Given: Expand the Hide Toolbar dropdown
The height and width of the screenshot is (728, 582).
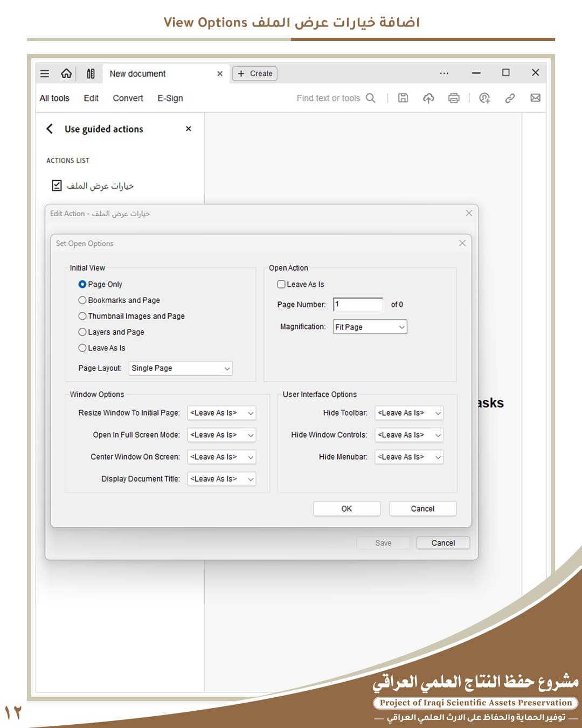Looking at the screenshot, I should coord(409,413).
